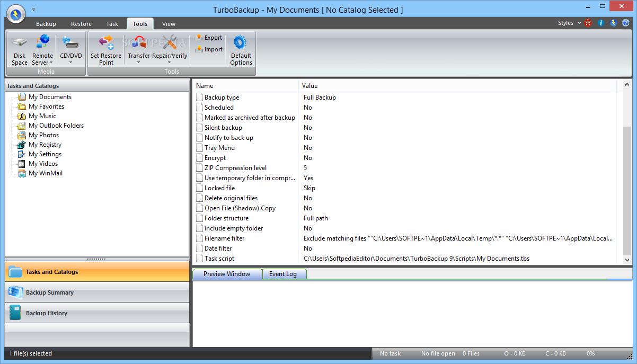Image resolution: width=637 pixels, height=364 pixels.
Task: Click the Backup History book icon
Action: click(x=15, y=313)
